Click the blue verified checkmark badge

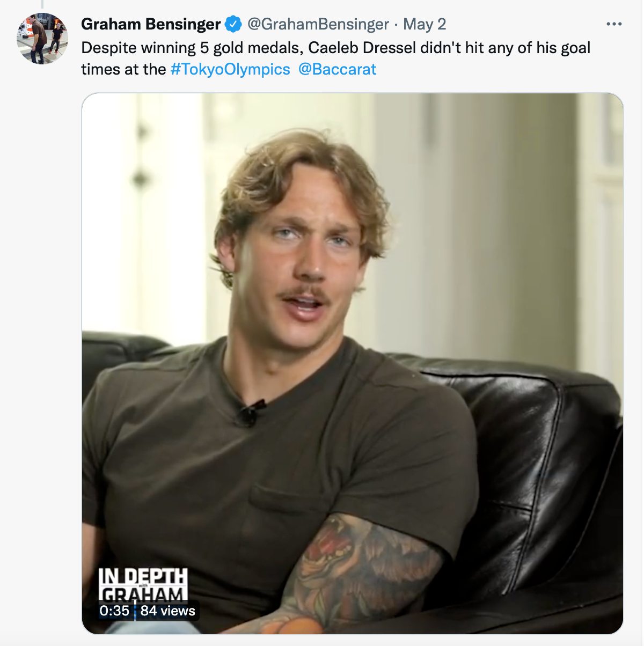233,24
